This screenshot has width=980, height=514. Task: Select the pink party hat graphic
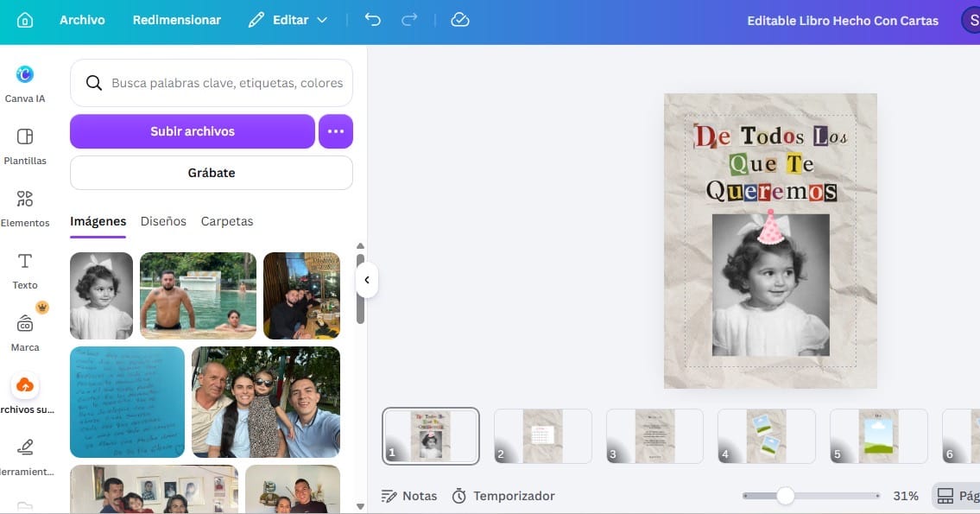click(770, 227)
